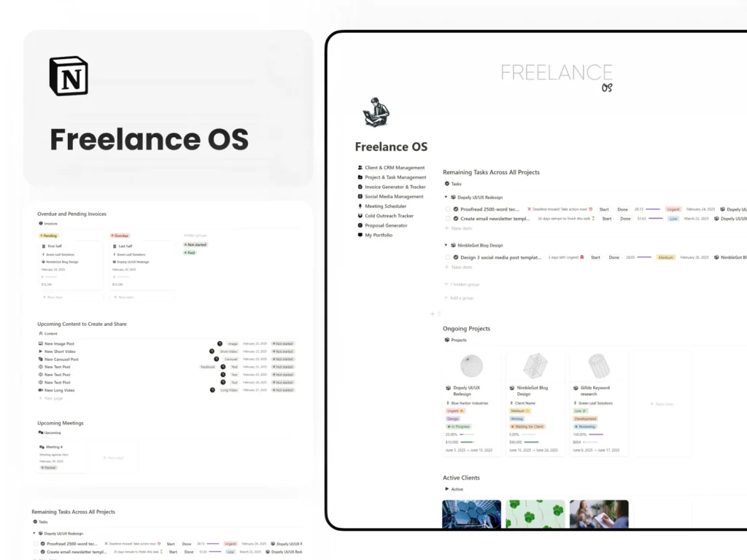Open the Projects view tab
The width and height of the screenshot is (747, 560).
pyautogui.click(x=455, y=340)
